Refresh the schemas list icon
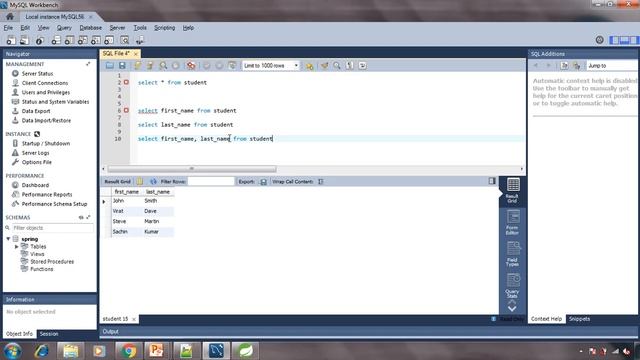Screen dimensions: 640x360 pyautogui.click(x=81, y=218)
